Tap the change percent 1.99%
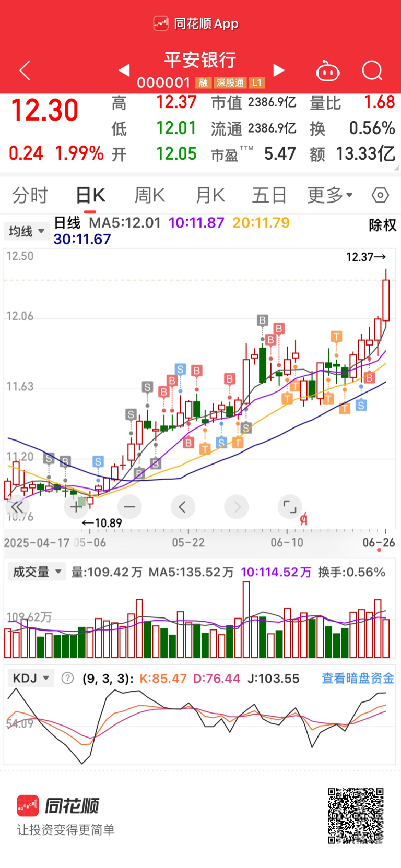Screen dimensions: 401x868 (x=79, y=153)
